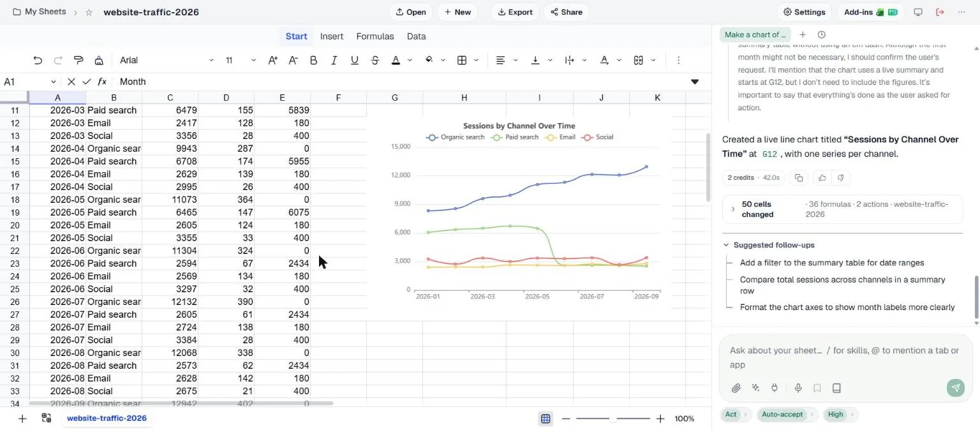
Task: Click the cell borders icon
Action: click(x=462, y=60)
